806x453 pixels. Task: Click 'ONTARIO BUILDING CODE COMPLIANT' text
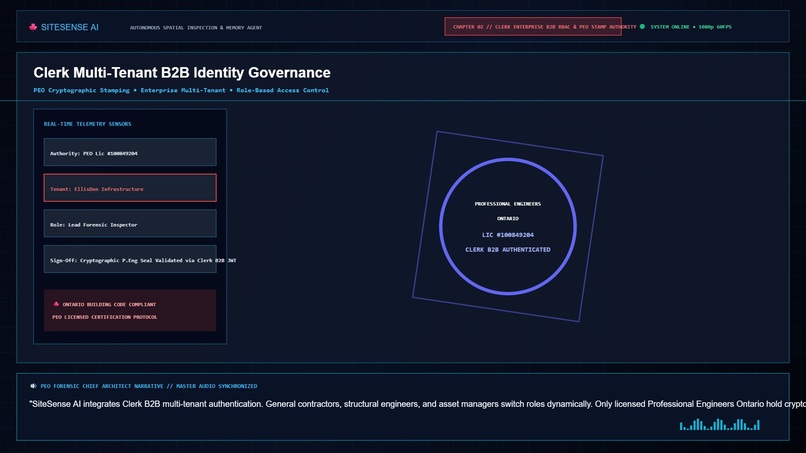click(x=109, y=304)
